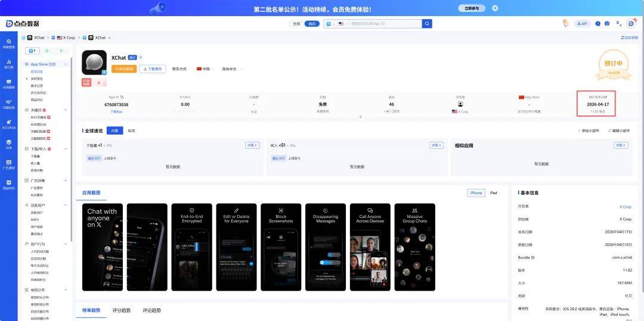Click the API button in header

tap(582, 24)
